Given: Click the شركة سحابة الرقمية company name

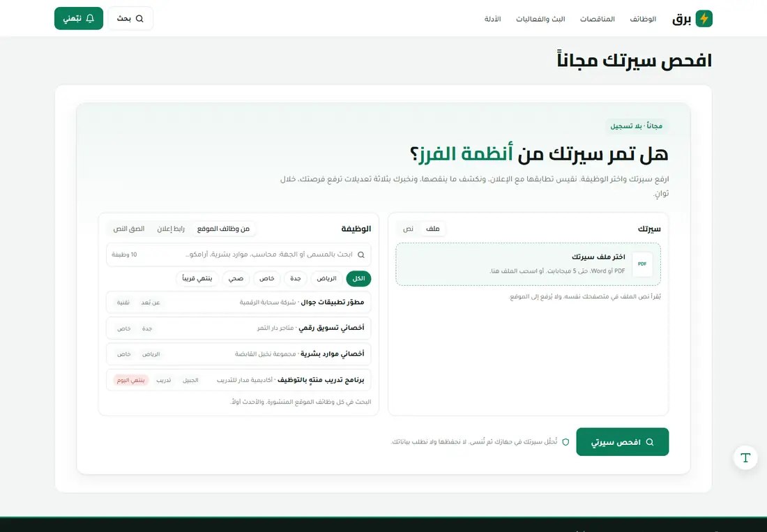Looking at the screenshot, I should click(268, 303).
